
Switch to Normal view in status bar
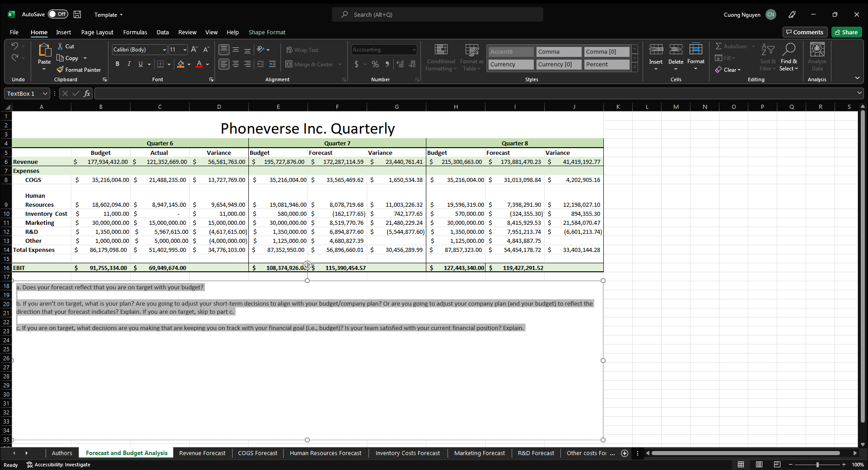click(741, 465)
